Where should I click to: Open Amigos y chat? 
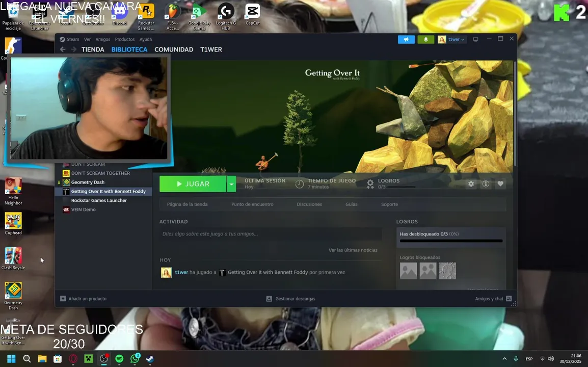(493, 299)
